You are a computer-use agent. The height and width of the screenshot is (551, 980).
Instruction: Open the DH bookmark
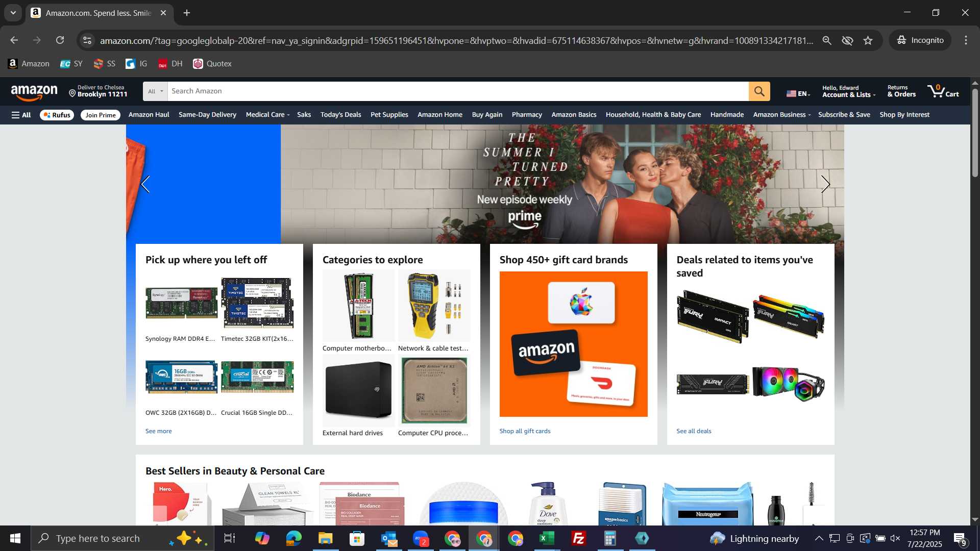point(170,64)
